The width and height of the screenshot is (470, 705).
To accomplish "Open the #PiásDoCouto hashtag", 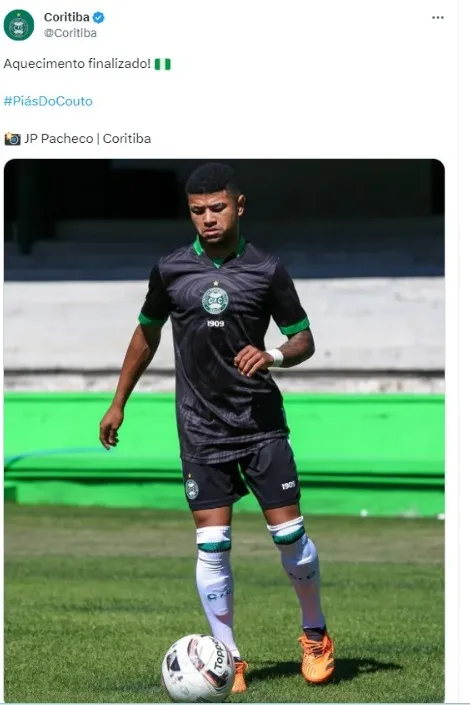I will tap(48, 101).
